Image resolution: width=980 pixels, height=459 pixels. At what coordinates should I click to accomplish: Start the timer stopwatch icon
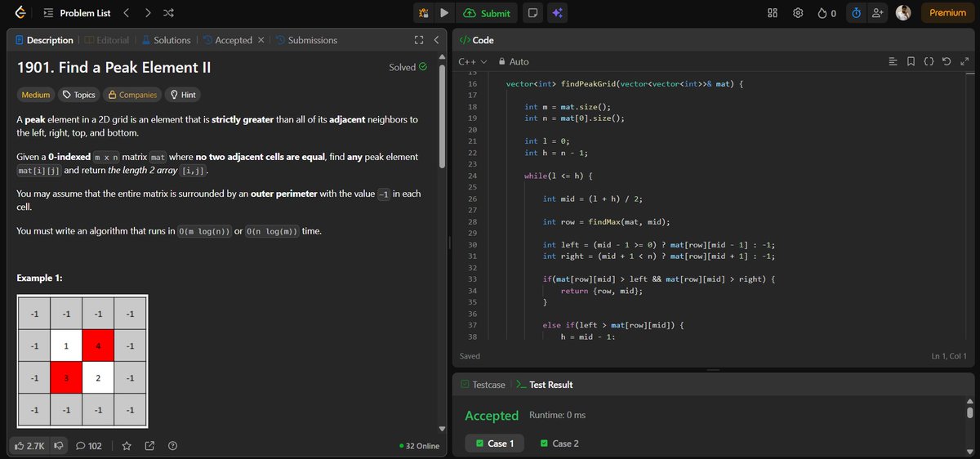point(856,13)
